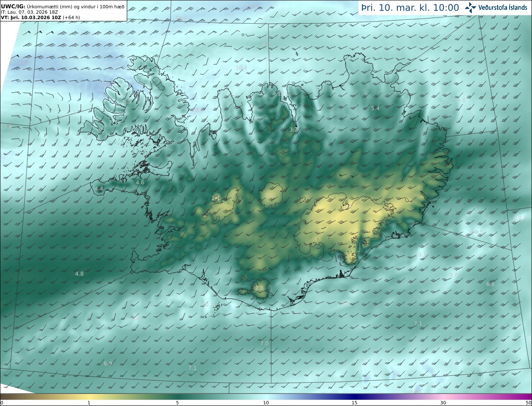Click the pale cyan scale segment near 10
Viewport: 532px width, 406px height.
point(266,396)
